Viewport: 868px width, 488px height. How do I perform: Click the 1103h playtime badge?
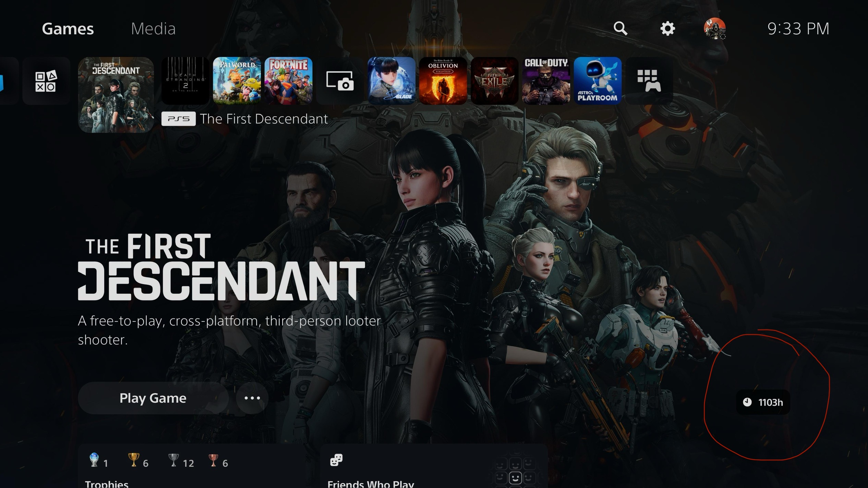(x=763, y=402)
